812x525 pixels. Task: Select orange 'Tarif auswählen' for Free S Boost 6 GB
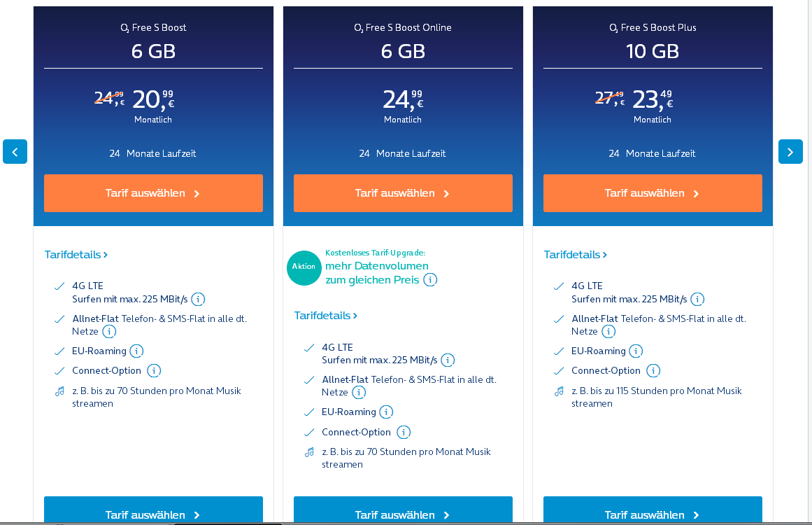153,193
